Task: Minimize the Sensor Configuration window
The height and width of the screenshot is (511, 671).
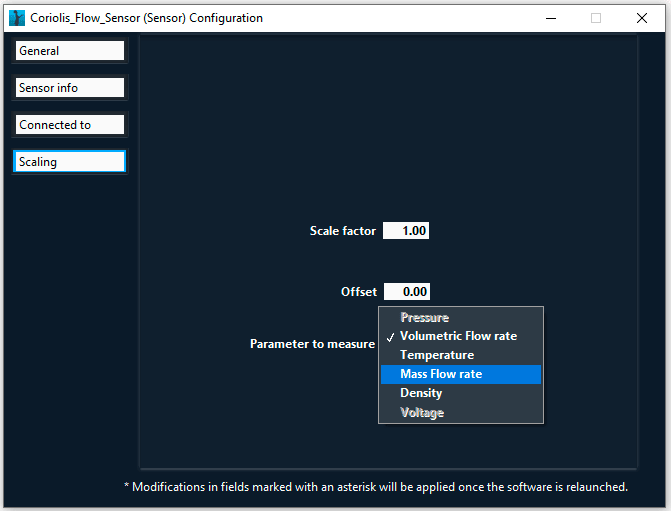Action: (549, 18)
